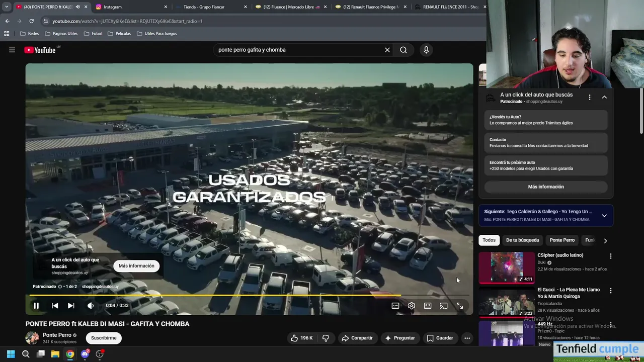The image size is (644, 362).
Task: Open ad info icon next to Patrocinado
Action: 60,287
